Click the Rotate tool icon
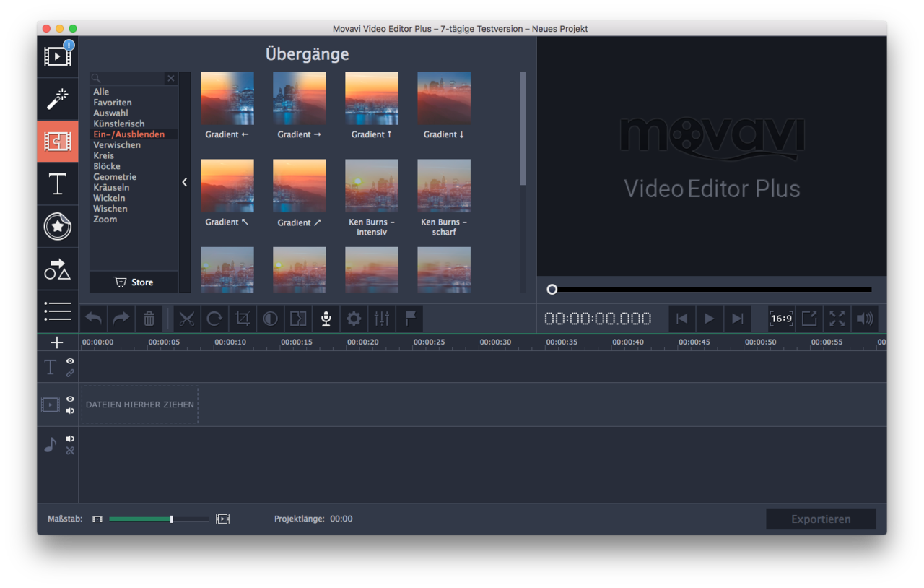 (214, 319)
